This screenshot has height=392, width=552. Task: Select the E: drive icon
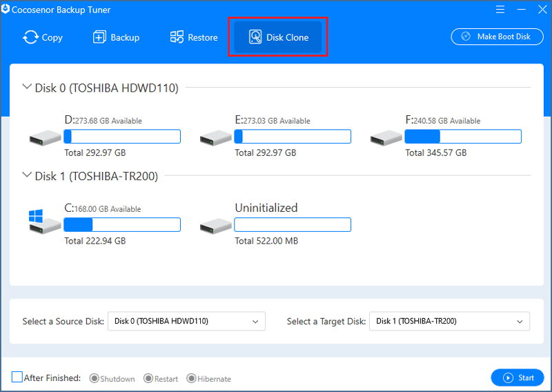pos(215,138)
